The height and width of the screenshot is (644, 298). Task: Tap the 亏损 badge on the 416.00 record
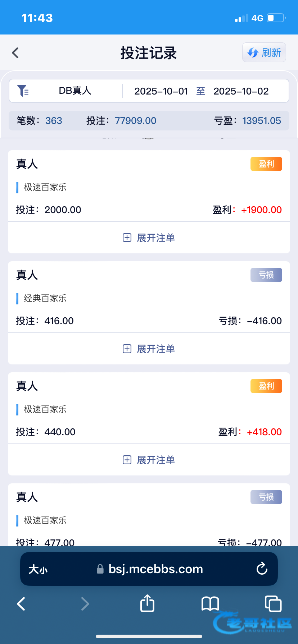point(266,275)
